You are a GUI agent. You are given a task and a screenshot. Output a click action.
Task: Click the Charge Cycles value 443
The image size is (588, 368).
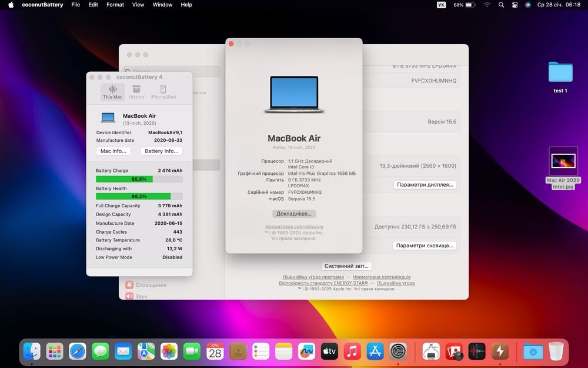(178, 231)
